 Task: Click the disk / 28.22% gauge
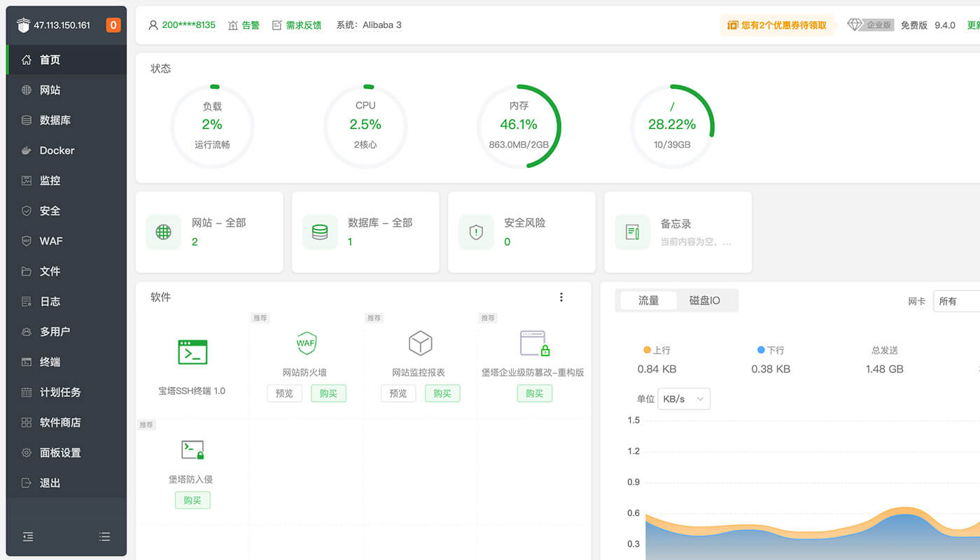pos(672,126)
